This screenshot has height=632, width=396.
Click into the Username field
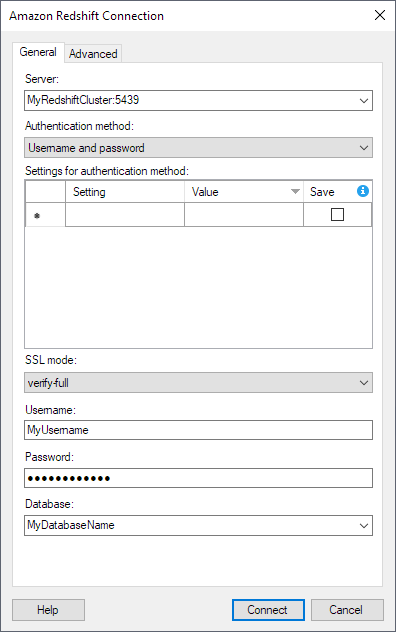[x=198, y=430]
